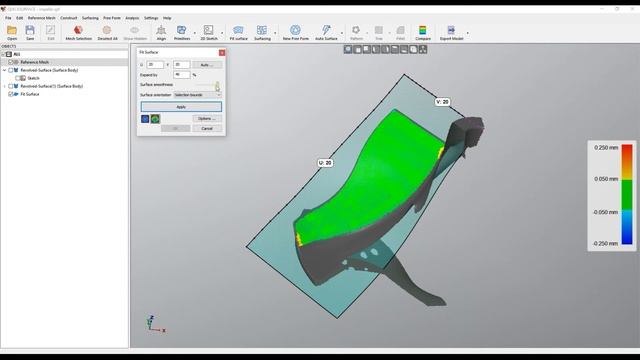Screen dimensions: 640x360
Task: Open the Surfacing menu in menu bar
Action: 90,18
